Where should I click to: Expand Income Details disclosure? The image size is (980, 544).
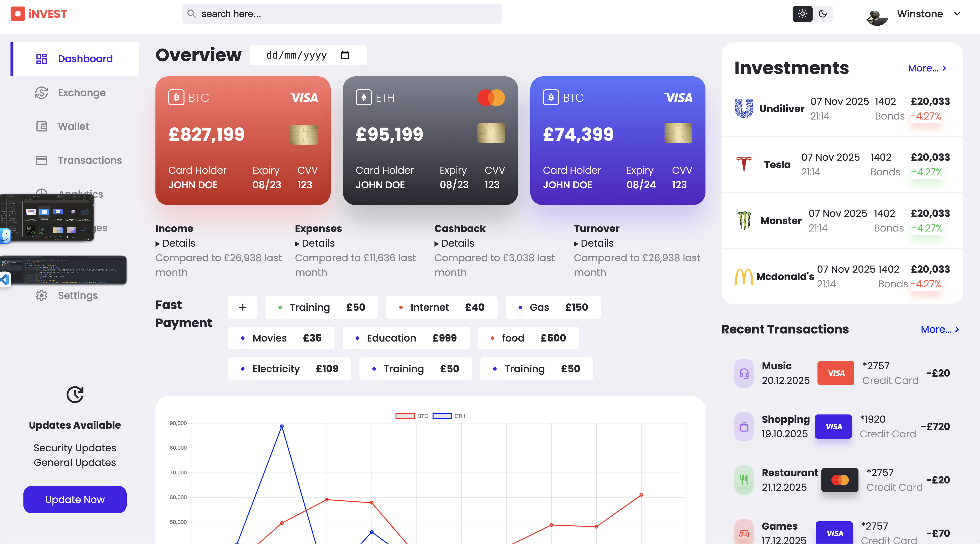175,243
